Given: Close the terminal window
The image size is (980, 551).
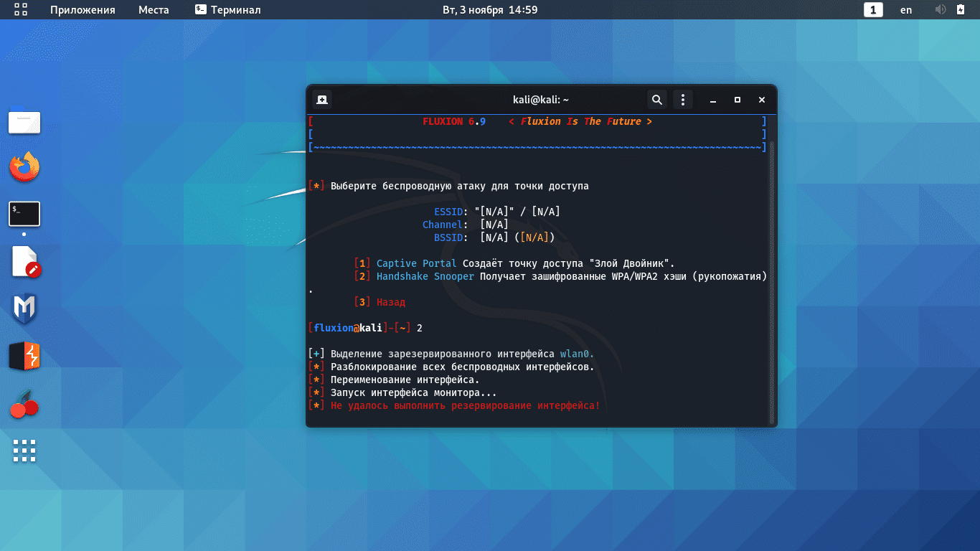Looking at the screenshot, I should tap(762, 100).
